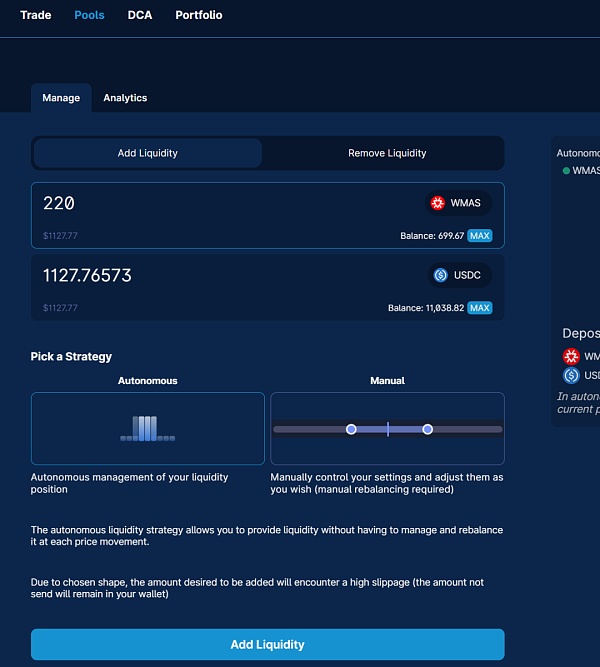
Task: Switch to Add Liquidity mode
Action: pyautogui.click(x=148, y=153)
